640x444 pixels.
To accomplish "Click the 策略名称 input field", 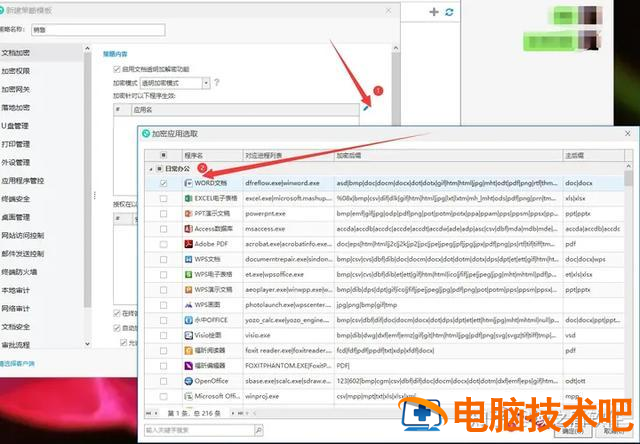I will 98,30.
